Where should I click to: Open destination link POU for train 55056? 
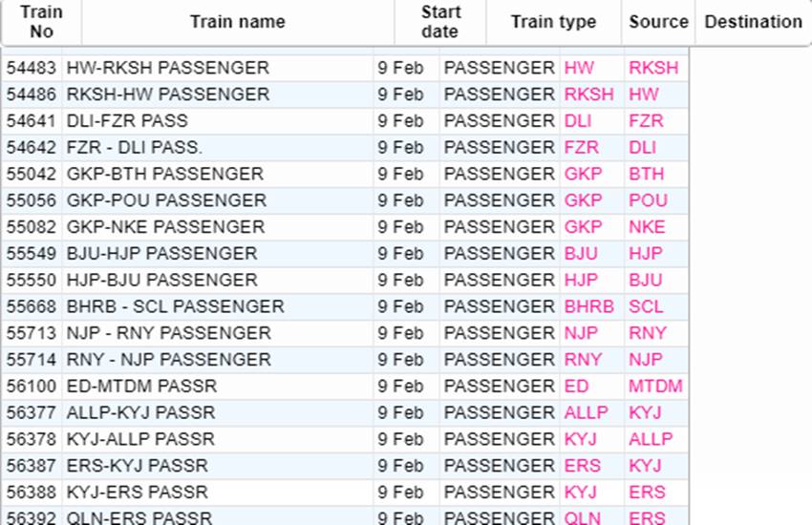tap(649, 200)
